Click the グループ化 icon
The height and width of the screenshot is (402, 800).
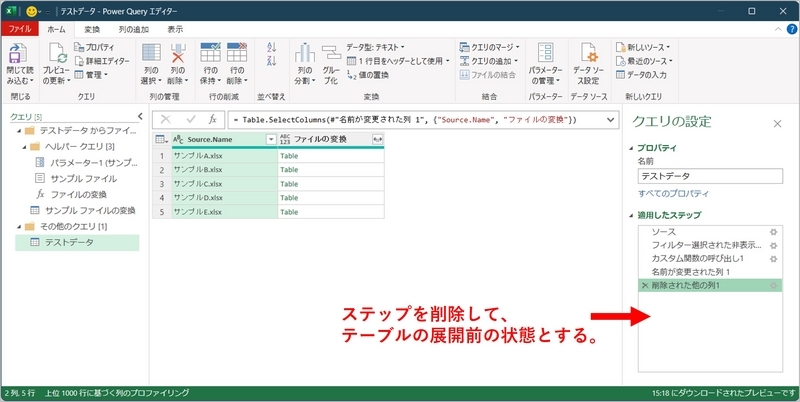pyautogui.click(x=331, y=53)
